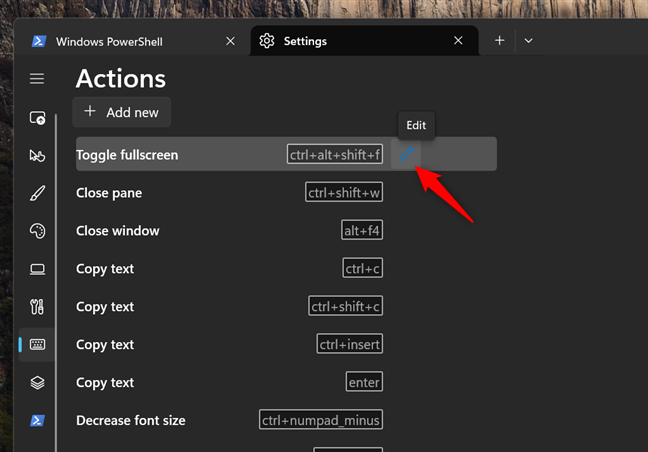Open the new tab dropdown chevron
This screenshot has width=648, height=452.
528,40
